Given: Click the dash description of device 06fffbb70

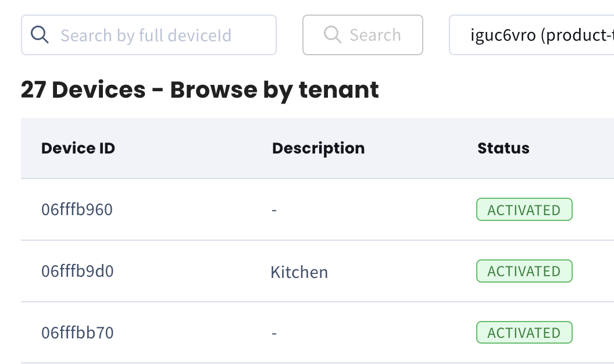Looking at the screenshot, I should pyautogui.click(x=274, y=333).
